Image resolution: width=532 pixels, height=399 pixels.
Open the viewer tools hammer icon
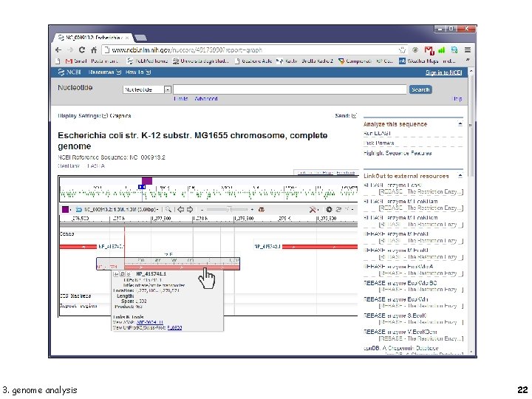pyautogui.click(x=313, y=210)
